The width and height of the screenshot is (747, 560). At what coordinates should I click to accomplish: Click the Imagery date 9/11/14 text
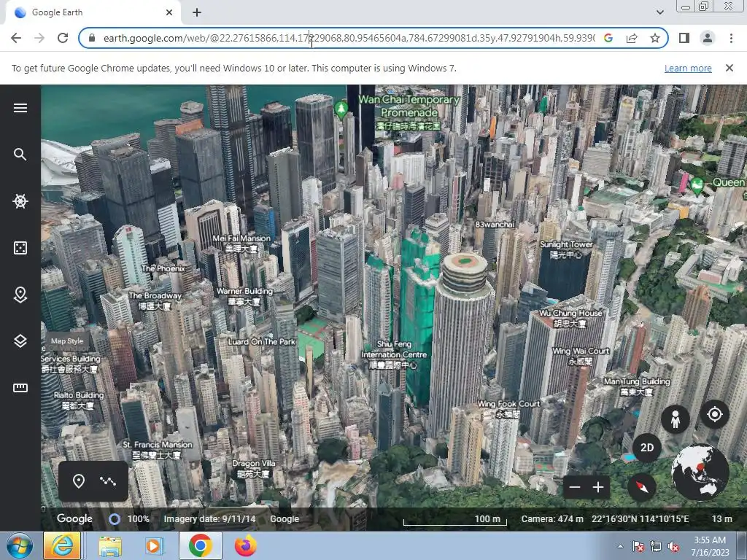pos(209,519)
